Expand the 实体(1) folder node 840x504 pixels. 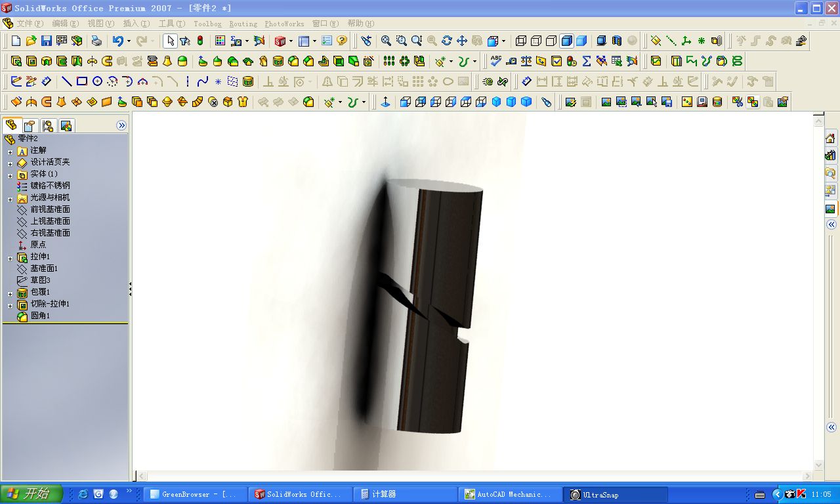[x=10, y=175]
